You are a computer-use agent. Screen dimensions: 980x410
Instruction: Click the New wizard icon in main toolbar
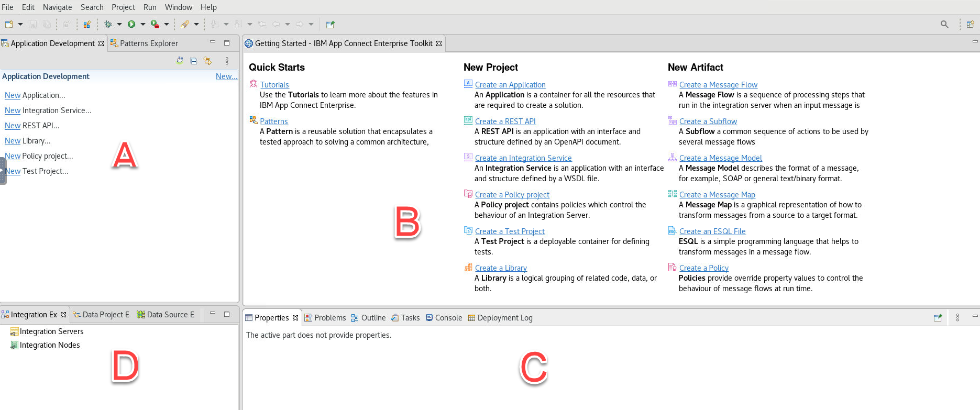click(x=9, y=24)
